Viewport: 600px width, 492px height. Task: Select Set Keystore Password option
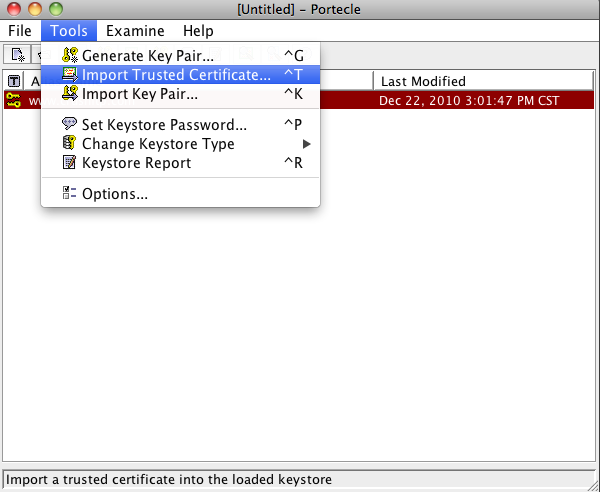click(180, 125)
